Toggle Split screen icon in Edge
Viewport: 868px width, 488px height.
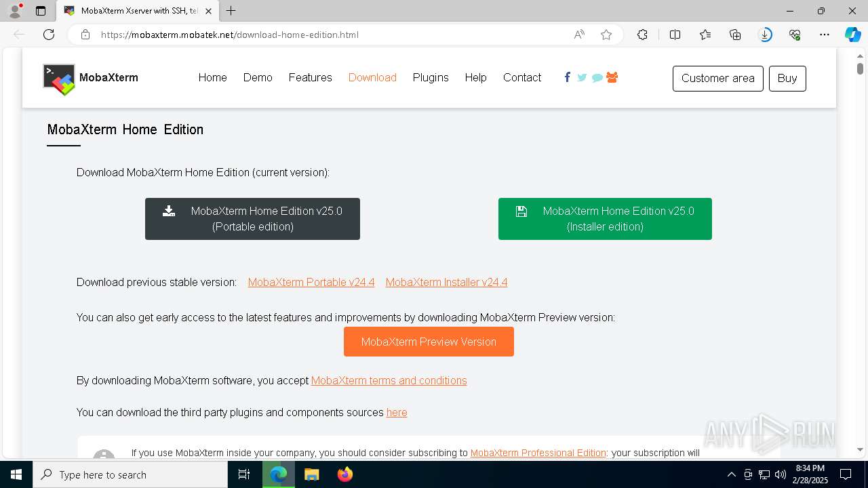[675, 35]
